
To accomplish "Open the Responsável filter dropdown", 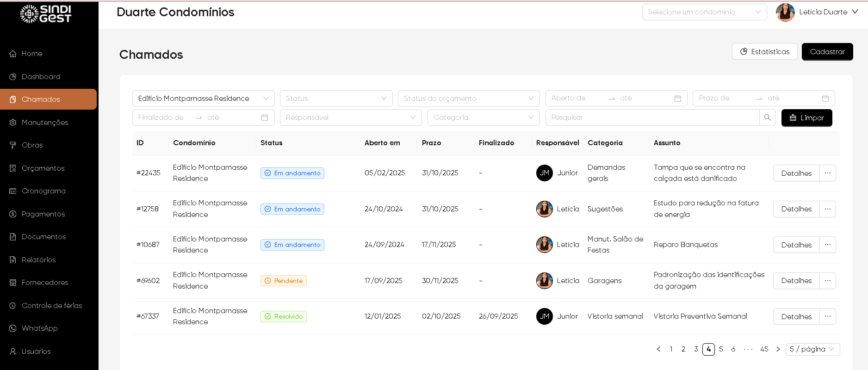I will (x=350, y=117).
